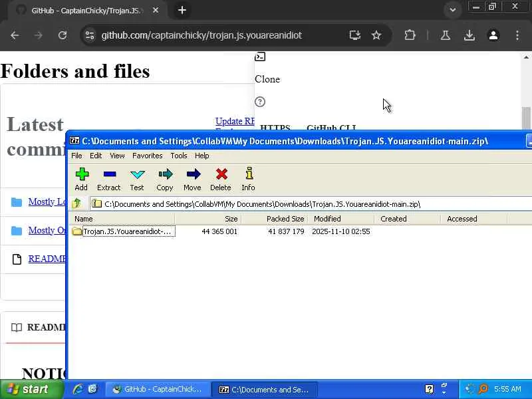Click the help question mark under Clone
The image size is (532, 399).
pyautogui.click(x=260, y=102)
